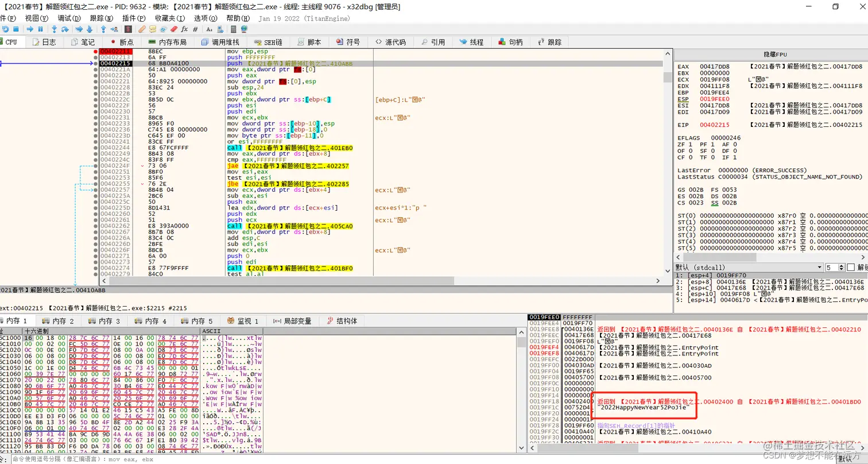
Task: Open the calculator toolbar icon
Action: coord(233,29)
